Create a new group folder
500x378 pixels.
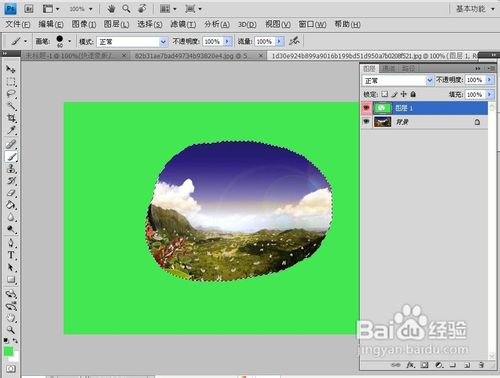point(453,365)
